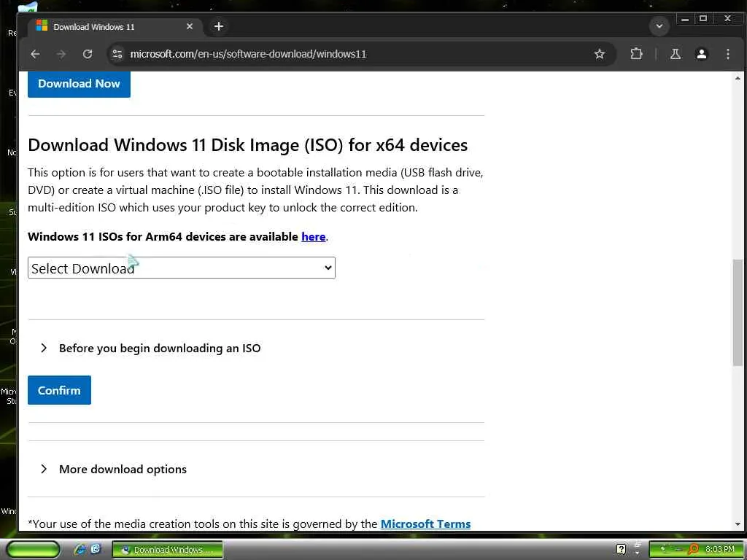Open the Select Download dropdown

tap(182, 268)
